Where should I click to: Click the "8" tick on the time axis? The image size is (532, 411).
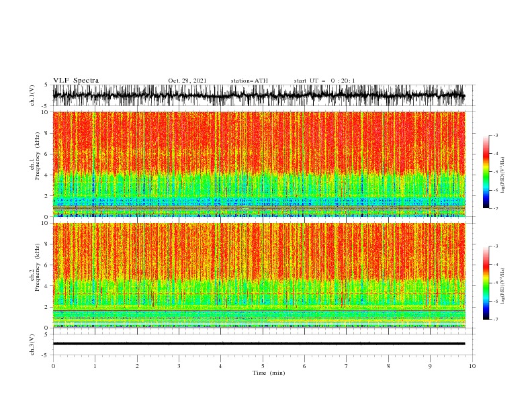coord(388,366)
